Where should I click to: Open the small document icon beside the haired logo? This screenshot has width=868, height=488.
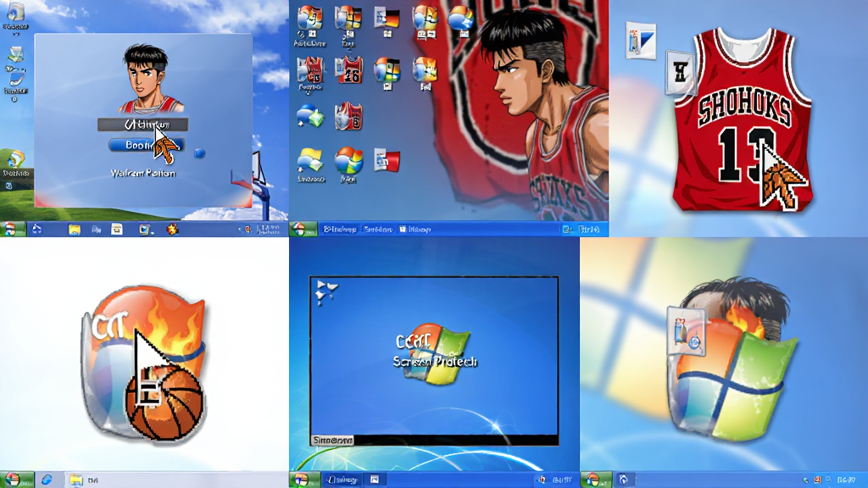tap(687, 331)
